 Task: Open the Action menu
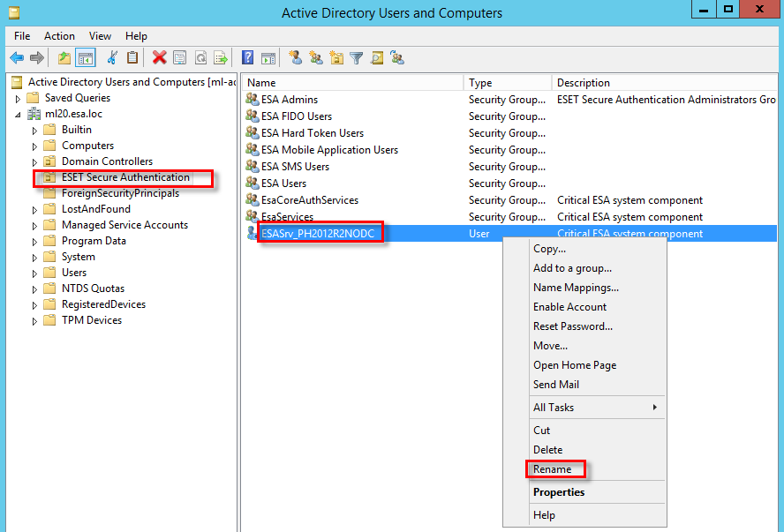point(59,36)
